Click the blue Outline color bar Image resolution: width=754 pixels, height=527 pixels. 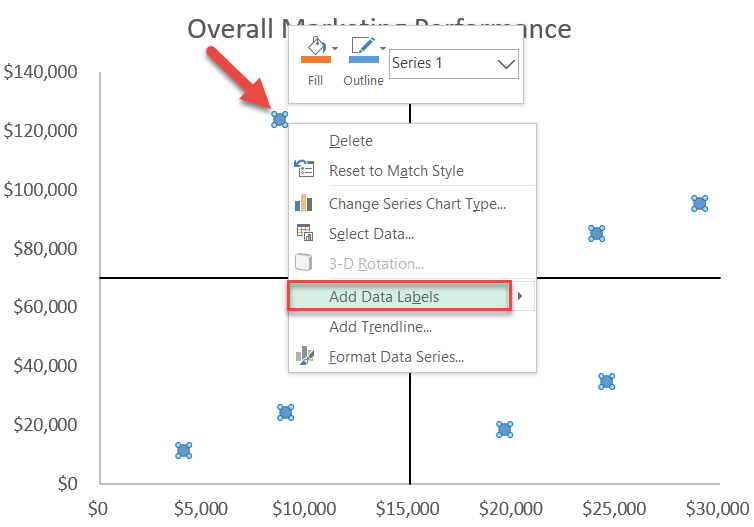[364, 60]
